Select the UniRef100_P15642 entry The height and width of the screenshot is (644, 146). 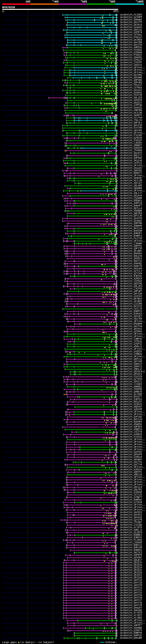tap(131, 50)
